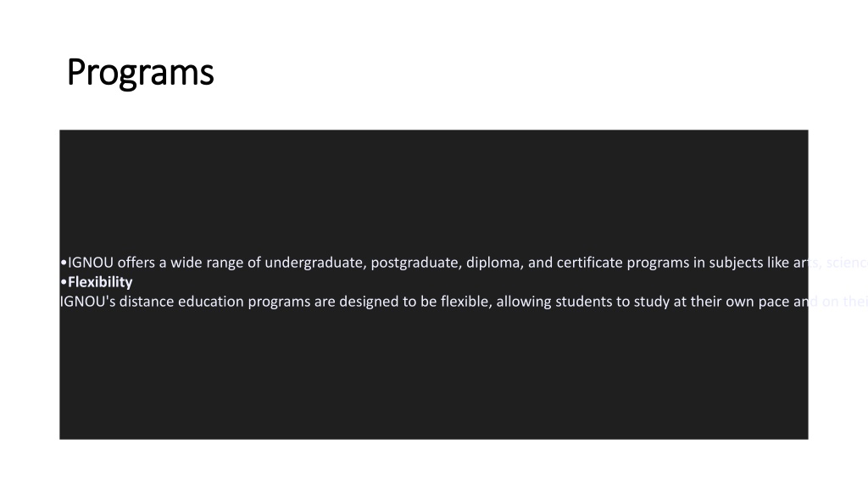The height and width of the screenshot is (488, 868).
Task: Click the bullet marker before Flexibility
Action: [64, 282]
